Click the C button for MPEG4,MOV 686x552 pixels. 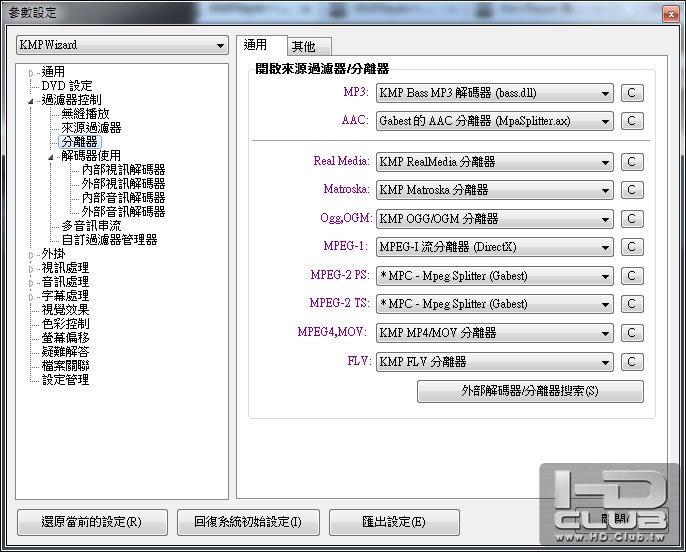pos(632,333)
